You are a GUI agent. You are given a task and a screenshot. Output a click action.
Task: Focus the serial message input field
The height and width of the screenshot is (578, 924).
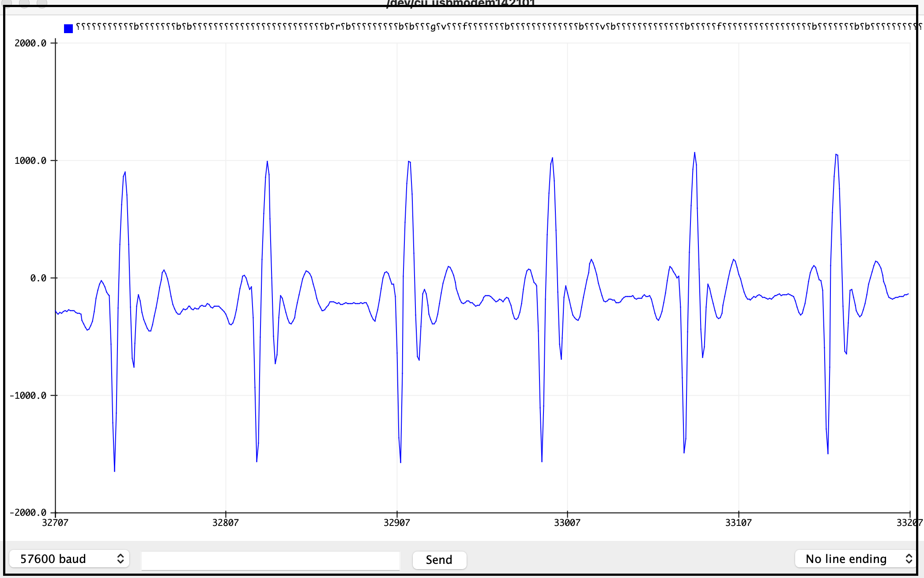271,560
